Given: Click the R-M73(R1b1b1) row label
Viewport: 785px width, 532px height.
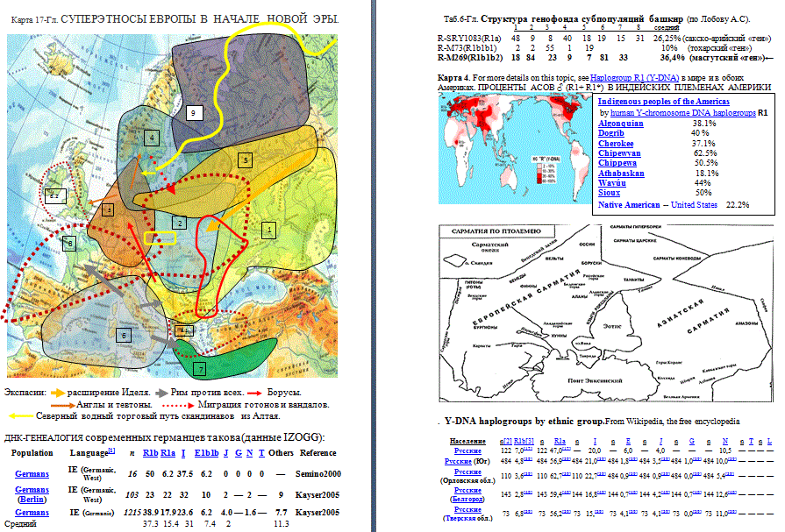Looking at the screenshot, I should click(467, 48).
